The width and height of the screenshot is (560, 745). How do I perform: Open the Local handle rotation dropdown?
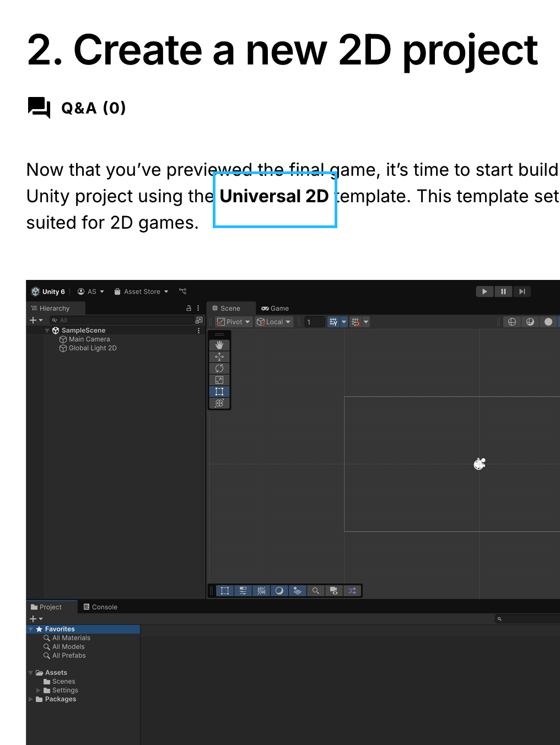tap(273, 322)
